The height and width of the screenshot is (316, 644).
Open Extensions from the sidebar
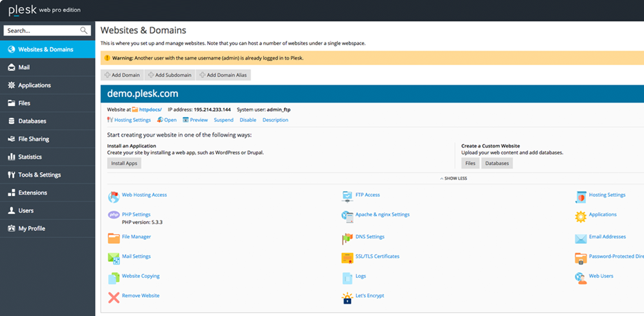(33, 193)
